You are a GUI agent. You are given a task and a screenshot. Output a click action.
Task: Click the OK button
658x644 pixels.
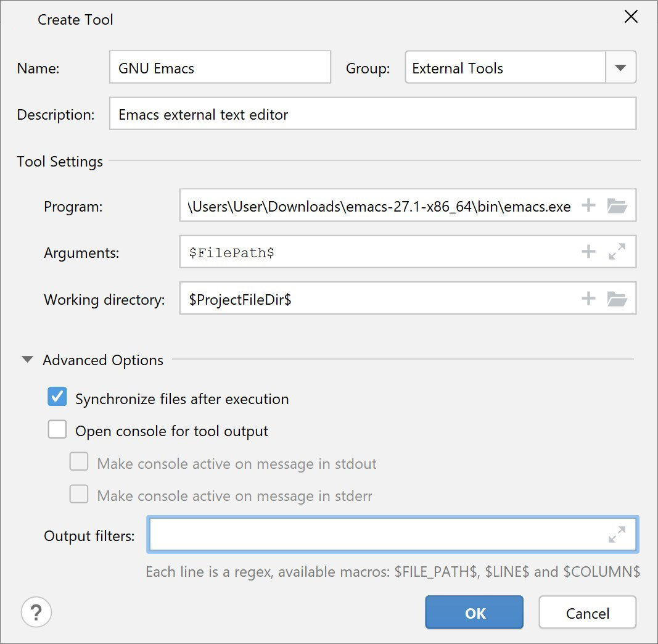click(x=474, y=613)
